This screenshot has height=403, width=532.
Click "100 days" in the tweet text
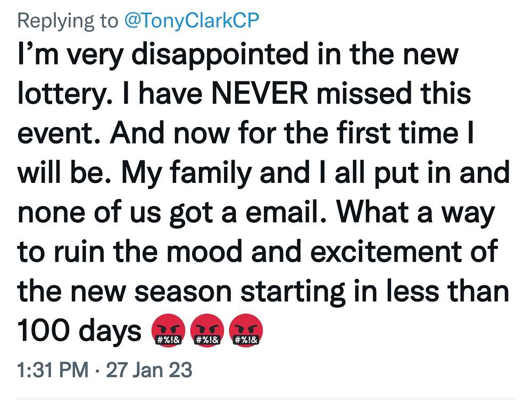(80, 331)
